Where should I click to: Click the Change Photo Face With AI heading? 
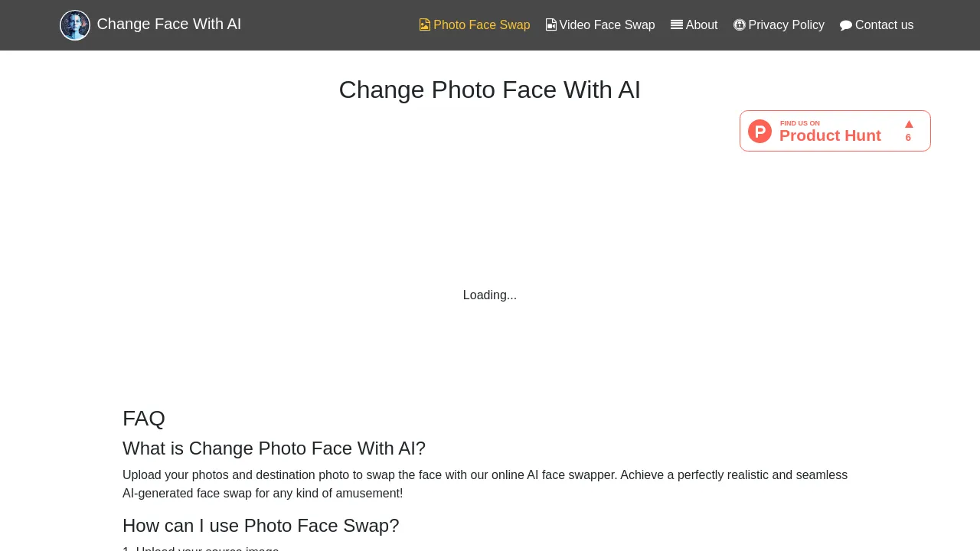pyautogui.click(x=489, y=90)
